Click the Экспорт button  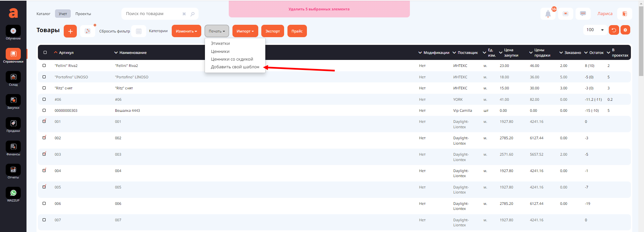pyautogui.click(x=272, y=31)
